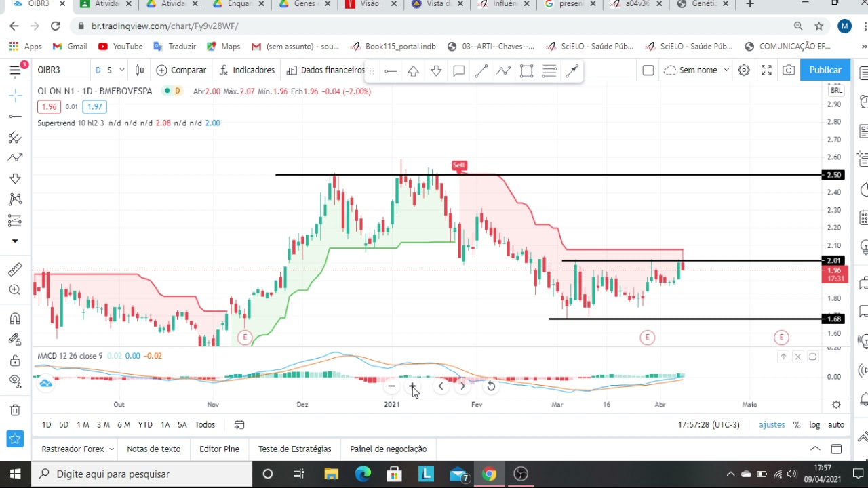Open the TradingView main hamburger menu
The height and width of the screenshot is (488, 868).
pos(15,70)
